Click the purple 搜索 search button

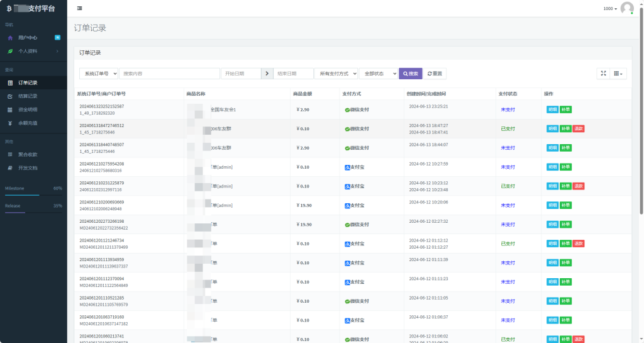411,74
